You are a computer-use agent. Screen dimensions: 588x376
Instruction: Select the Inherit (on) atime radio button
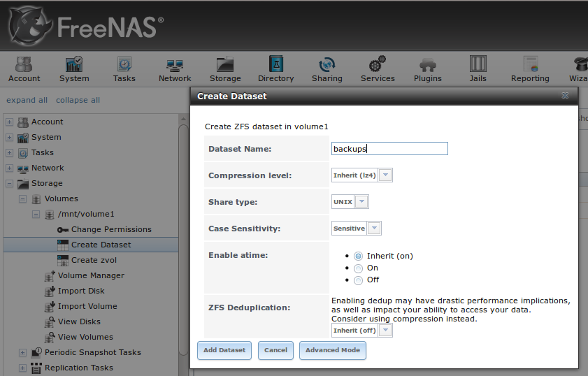pos(359,256)
